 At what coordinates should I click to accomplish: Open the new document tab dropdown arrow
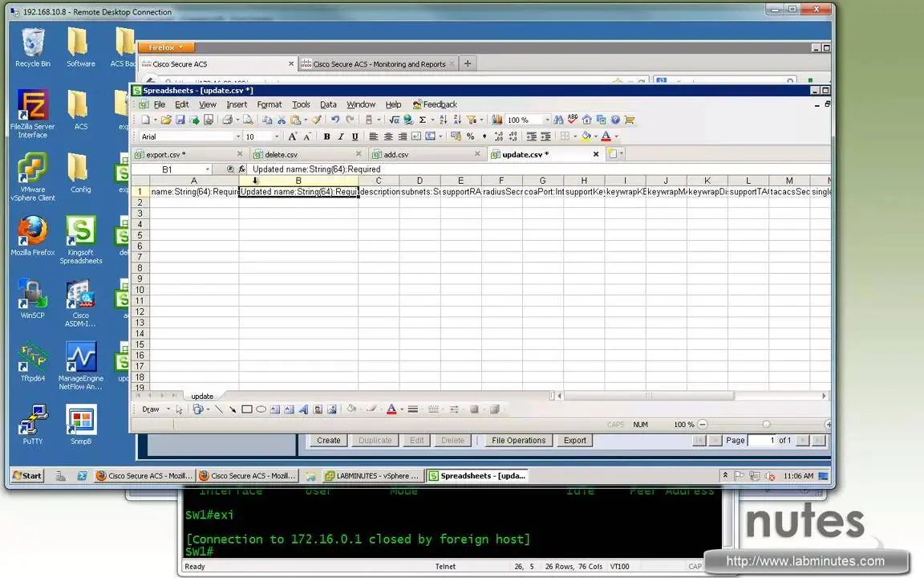coord(621,154)
